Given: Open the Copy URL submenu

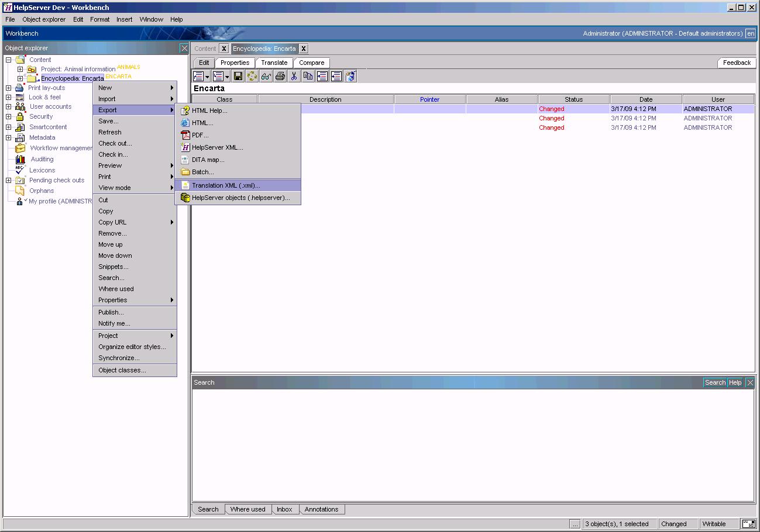Looking at the screenshot, I should click(135, 222).
